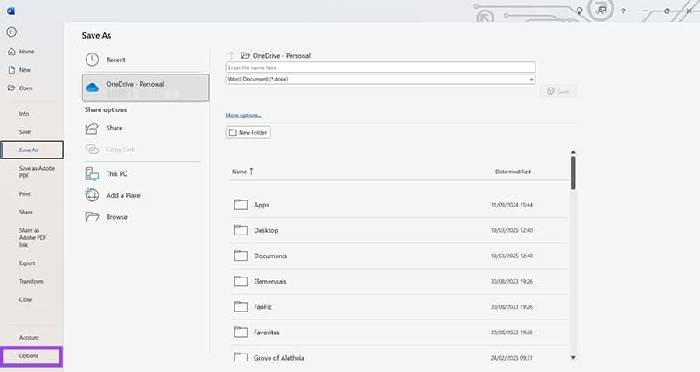The height and width of the screenshot is (372, 700).
Task: Open the Favorites folder name
Action: [267, 332]
